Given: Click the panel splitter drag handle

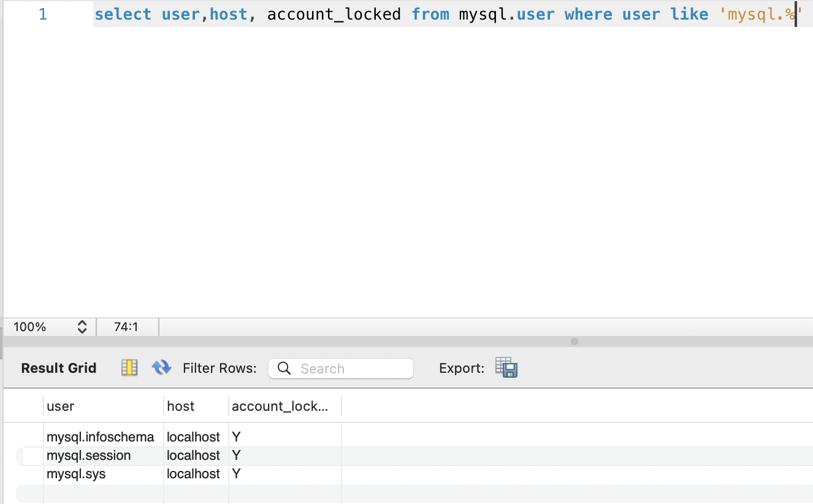Looking at the screenshot, I should coord(574,342).
